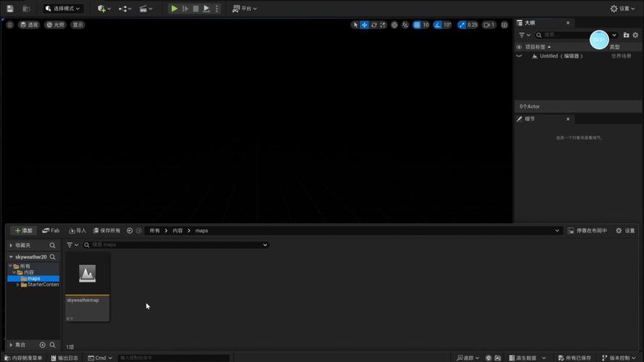Click 停靠在布局中 dock in layout button
Screen dimensions: 644x362
(x=587, y=231)
